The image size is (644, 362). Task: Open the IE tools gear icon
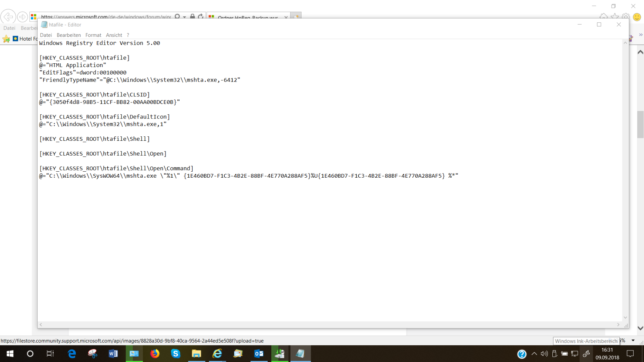tap(626, 17)
